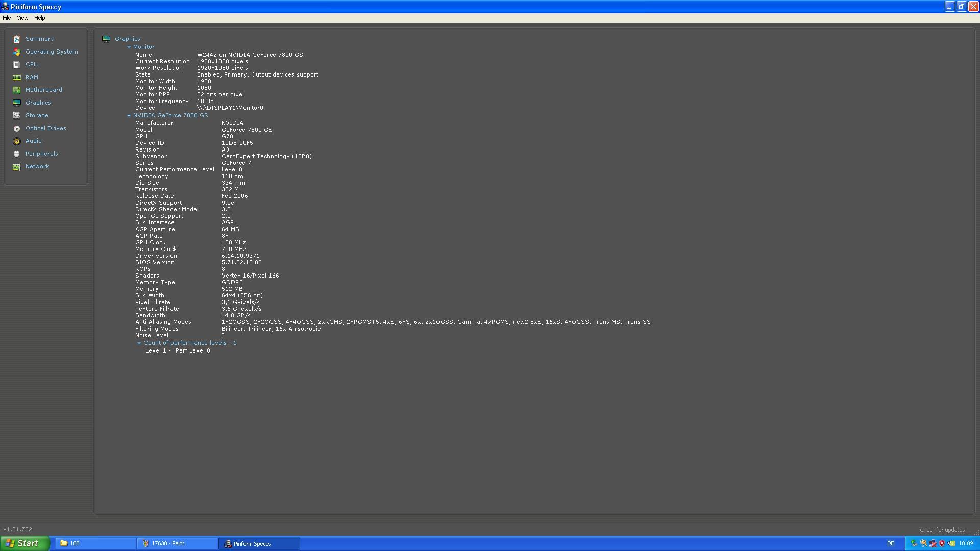Click the monitor name W2442 on NVIDIA value
The image size is (980, 551).
tap(250, 55)
